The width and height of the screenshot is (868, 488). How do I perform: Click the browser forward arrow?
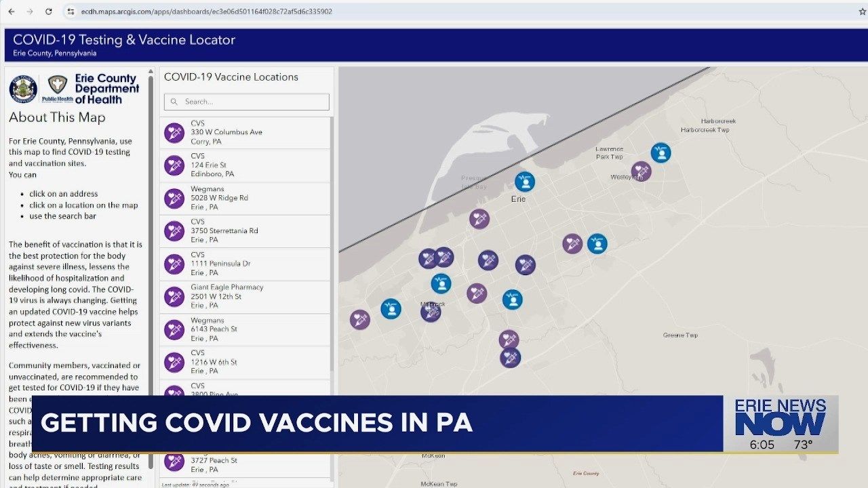point(30,12)
